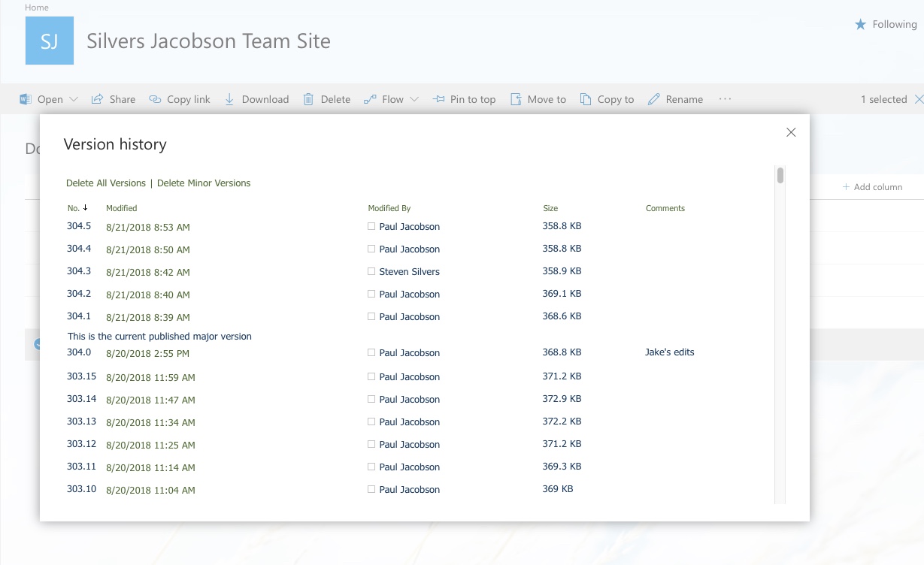Click the Word icon beside Open
Screen dimensions: 924x565
26,99
